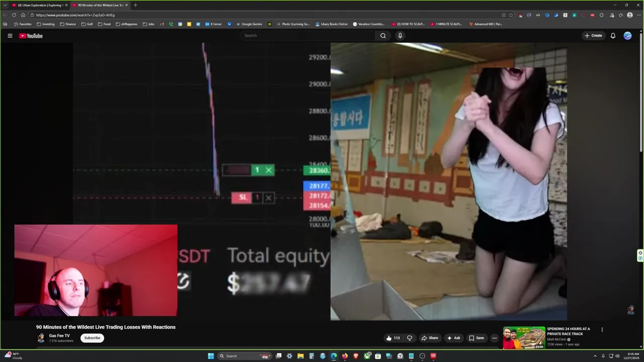Save the video to a playlist
Screen dimensions: 644x362
pyautogui.click(x=476, y=338)
